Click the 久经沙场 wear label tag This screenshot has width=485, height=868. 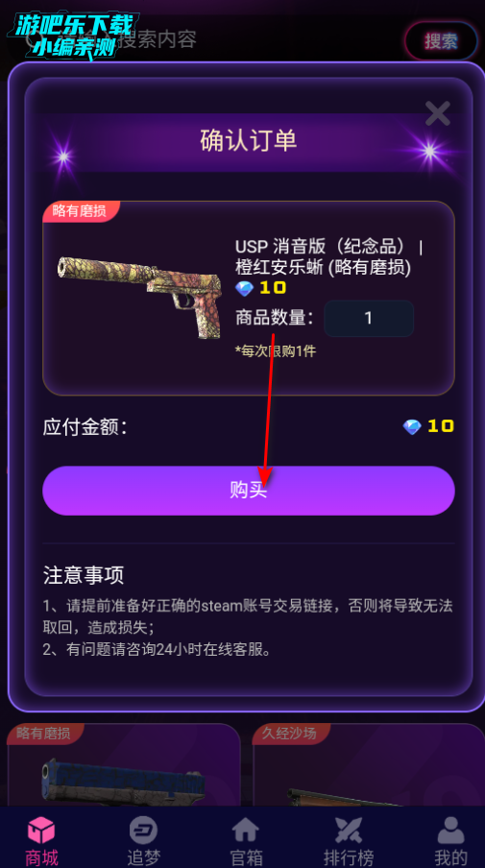coord(290,734)
